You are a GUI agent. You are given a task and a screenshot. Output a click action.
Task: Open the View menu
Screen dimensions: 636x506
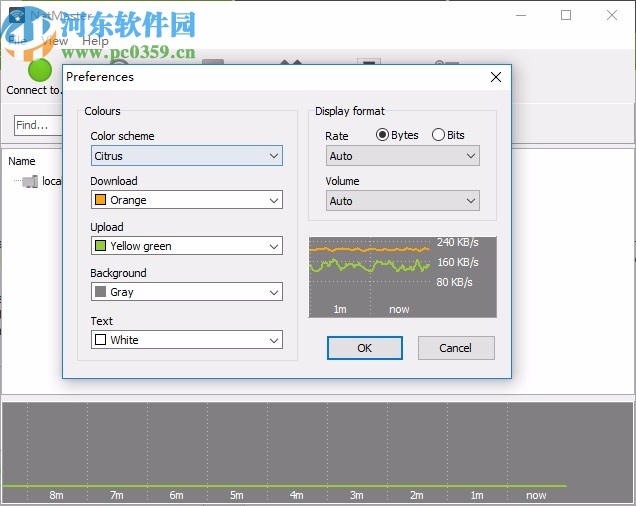click(x=55, y=41)
